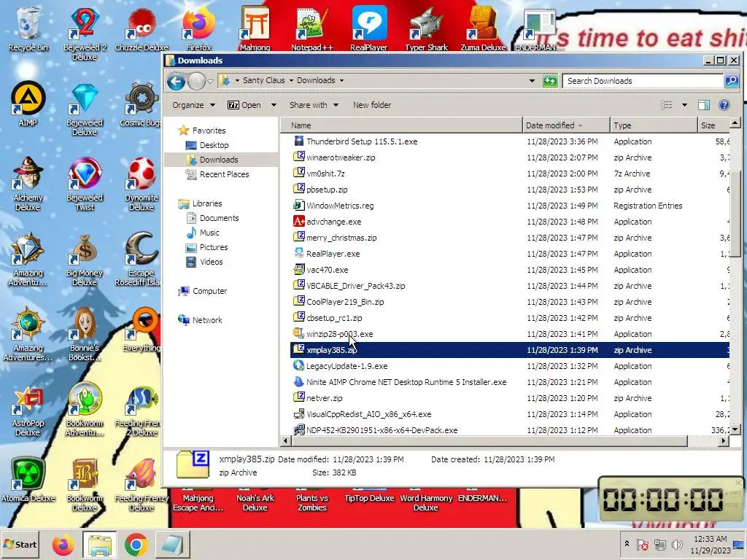Open Date modified column filter dropdown arrow
The height and width of the screenshot is (560, 747).
[x=580, y=125]
